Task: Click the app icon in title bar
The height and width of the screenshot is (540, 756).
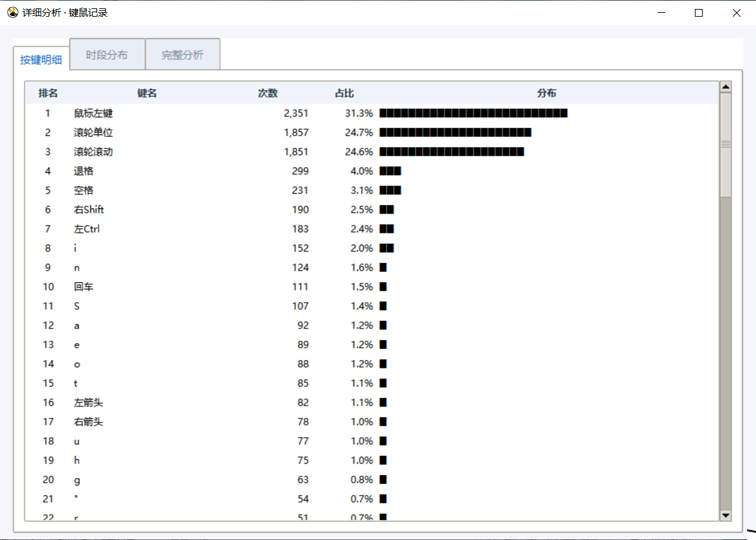Action: [12, 12]
